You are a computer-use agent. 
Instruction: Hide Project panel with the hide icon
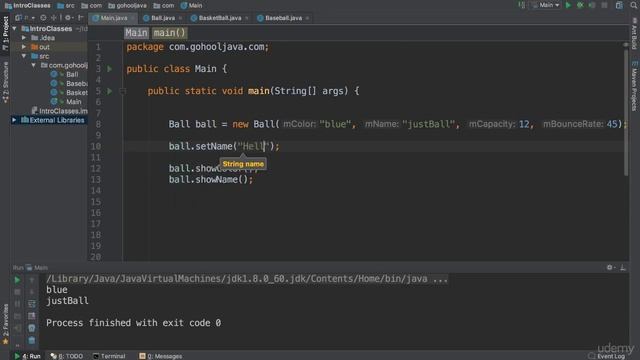point(80,18)
